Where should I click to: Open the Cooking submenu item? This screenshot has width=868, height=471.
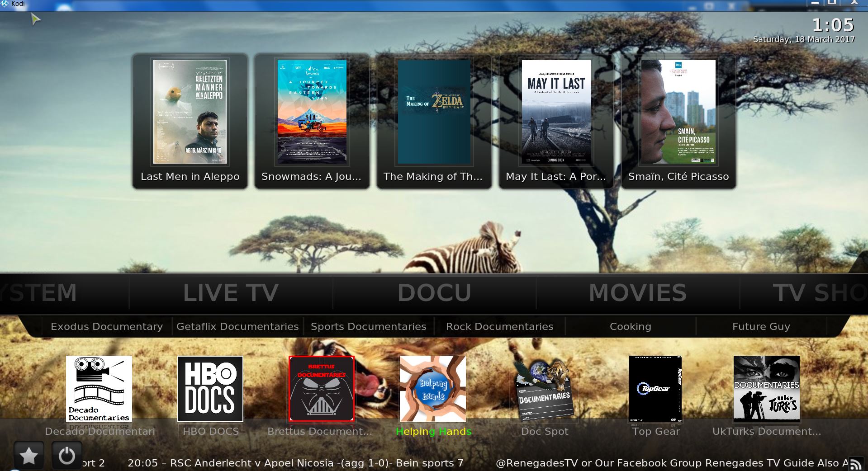tap(630, 326)
